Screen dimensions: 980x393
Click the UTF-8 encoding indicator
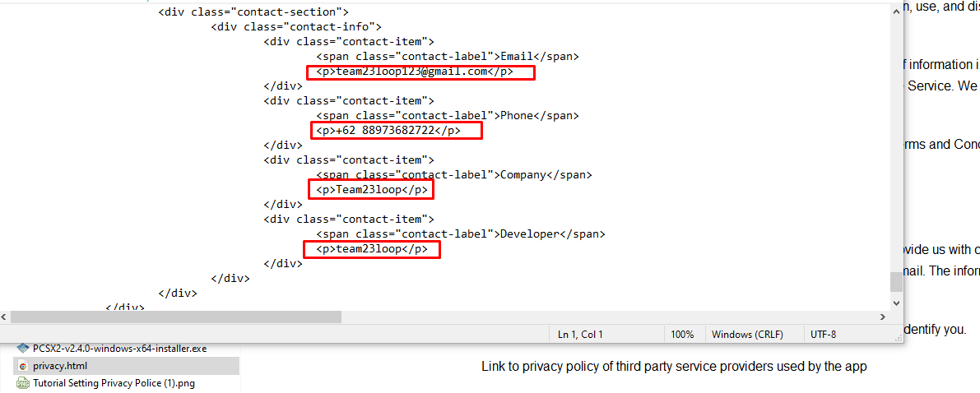click(x=823, y=335)
